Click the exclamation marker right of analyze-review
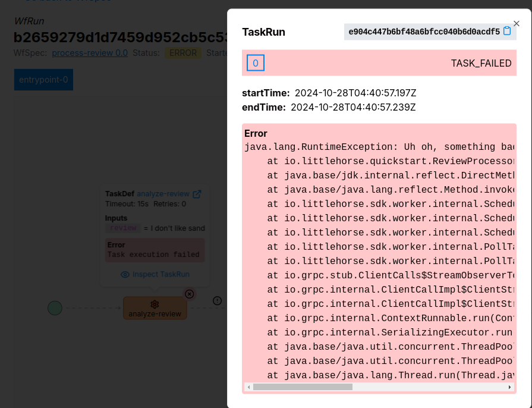Screen dimensions: 532x408 tap(217, 301)
